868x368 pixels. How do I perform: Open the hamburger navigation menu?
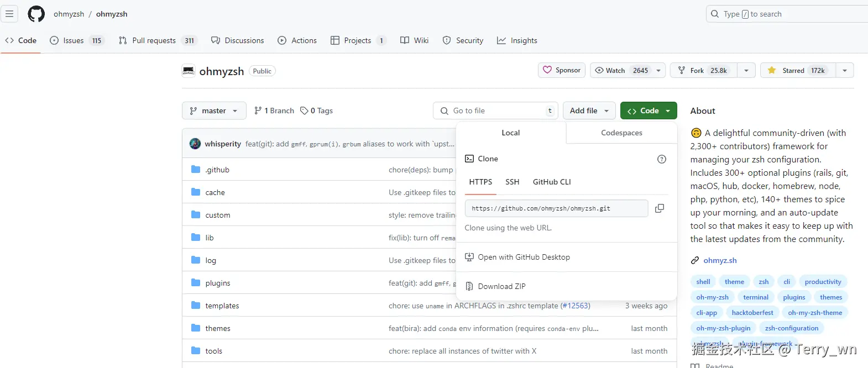point(9,14)
